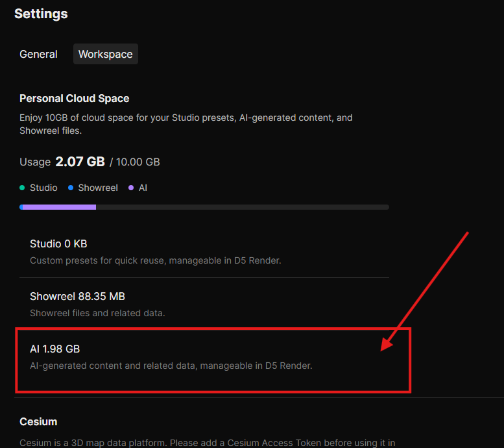Screen dimensions: 504x448
Task: Select the Studio 0 KB storage row
Action: pos(58,244)
